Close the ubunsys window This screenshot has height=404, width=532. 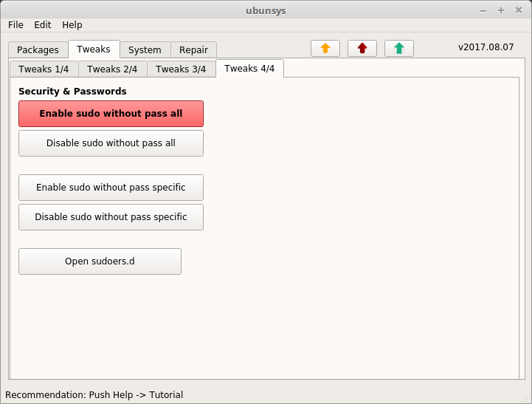pos(519,10)
